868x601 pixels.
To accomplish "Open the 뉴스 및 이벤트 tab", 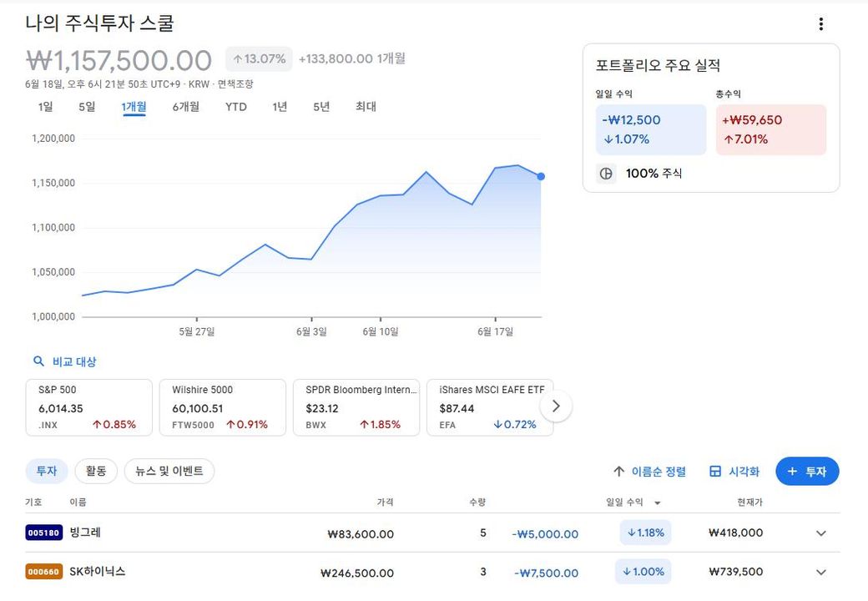I will point(169,472).
